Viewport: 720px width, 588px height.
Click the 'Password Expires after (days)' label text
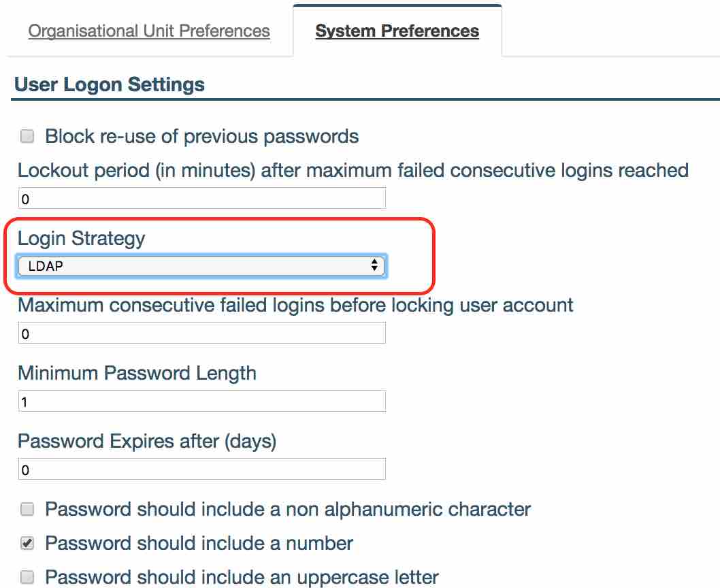(x=147, y=441)
